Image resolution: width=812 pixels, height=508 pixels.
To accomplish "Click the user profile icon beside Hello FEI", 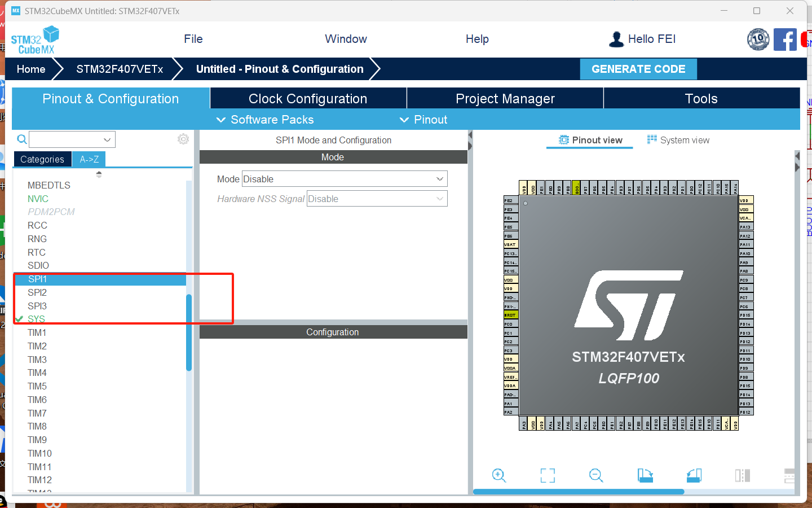I will 616,39.
